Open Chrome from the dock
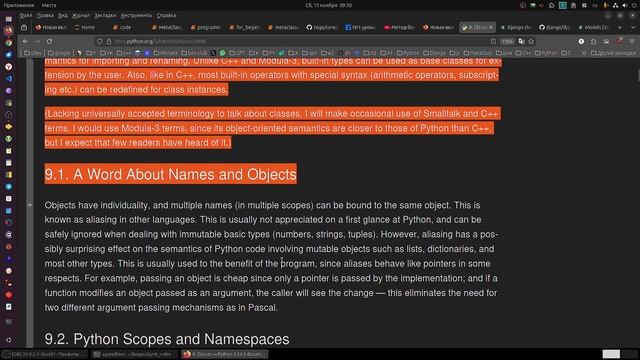This screenshot has height=360, width=640. pyautogui.click(x=9, y=42)
